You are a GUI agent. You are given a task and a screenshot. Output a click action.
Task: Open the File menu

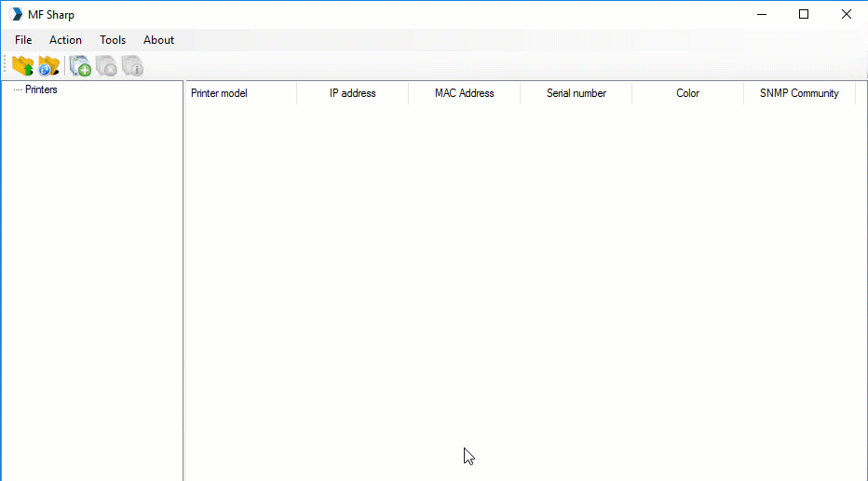coord(23,40)
